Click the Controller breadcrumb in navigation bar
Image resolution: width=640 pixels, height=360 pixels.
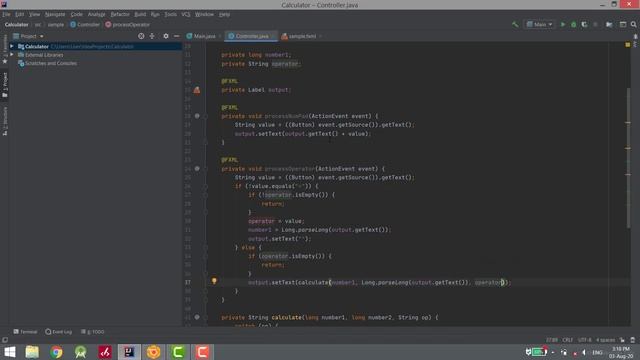[85, 24]
